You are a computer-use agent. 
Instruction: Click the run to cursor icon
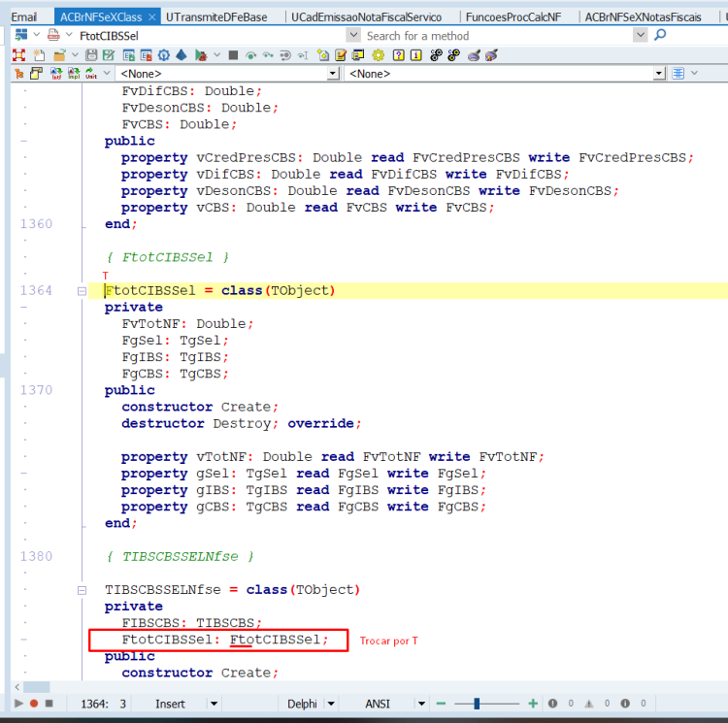pyautogui.click(x=303, y=55)
